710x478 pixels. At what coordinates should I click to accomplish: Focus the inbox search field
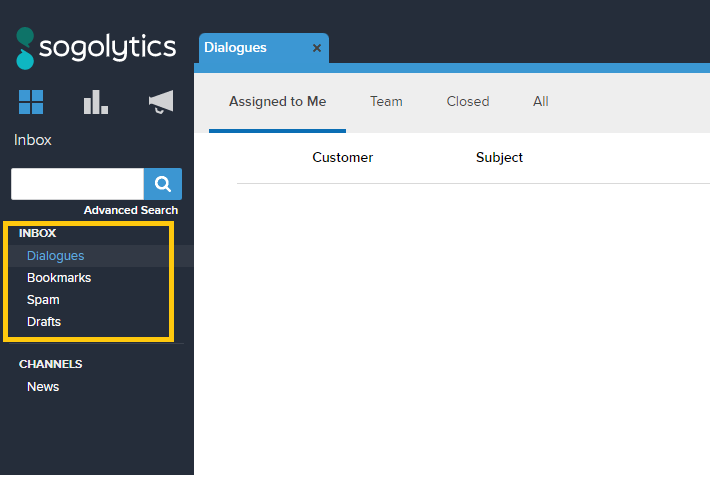(77, 184)
